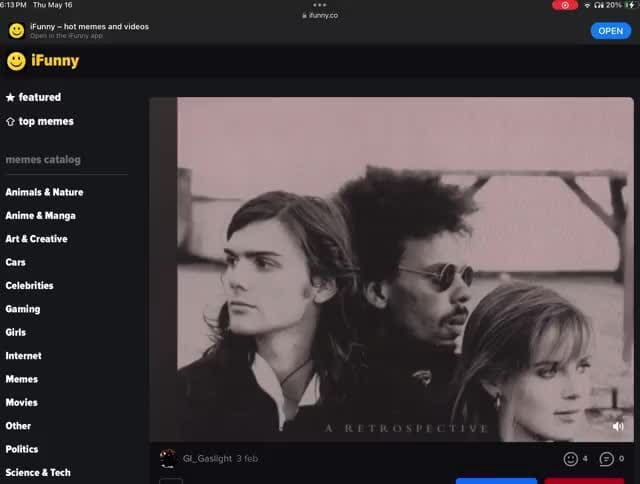Image resolution: width=640 pixels, height=484 pixels.
Task: Click the Retrospective video thumbnail
Action: point(391,268)
